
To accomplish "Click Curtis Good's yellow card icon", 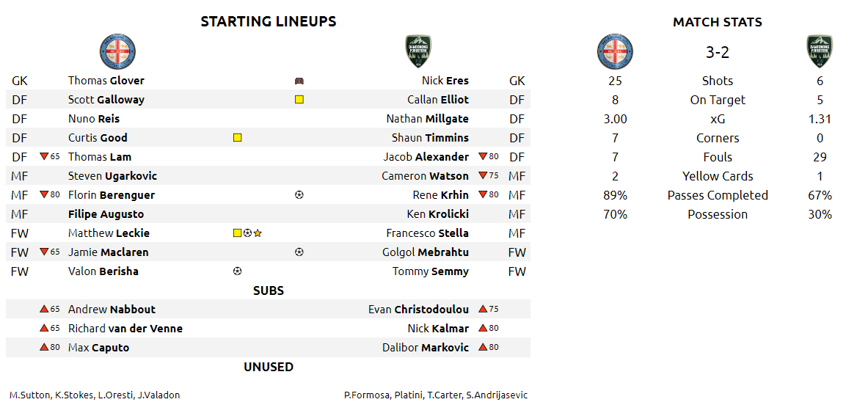I will [x=237, y=137].
